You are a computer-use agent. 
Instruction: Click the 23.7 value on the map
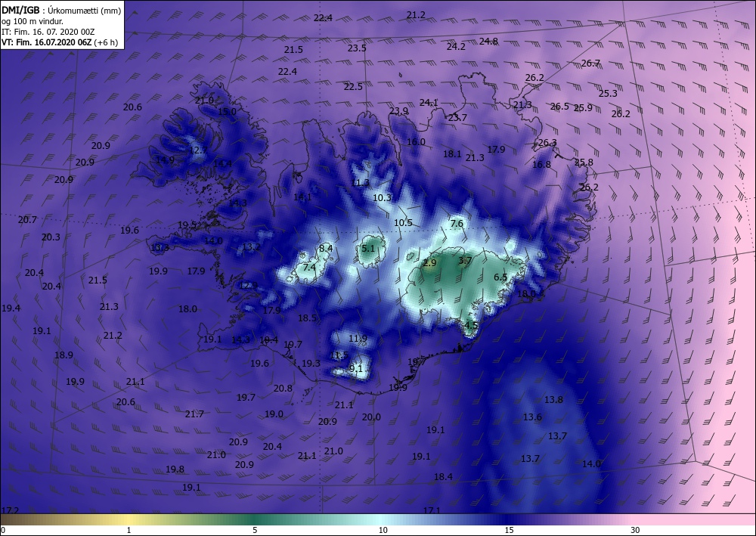(x=457, y=118)
